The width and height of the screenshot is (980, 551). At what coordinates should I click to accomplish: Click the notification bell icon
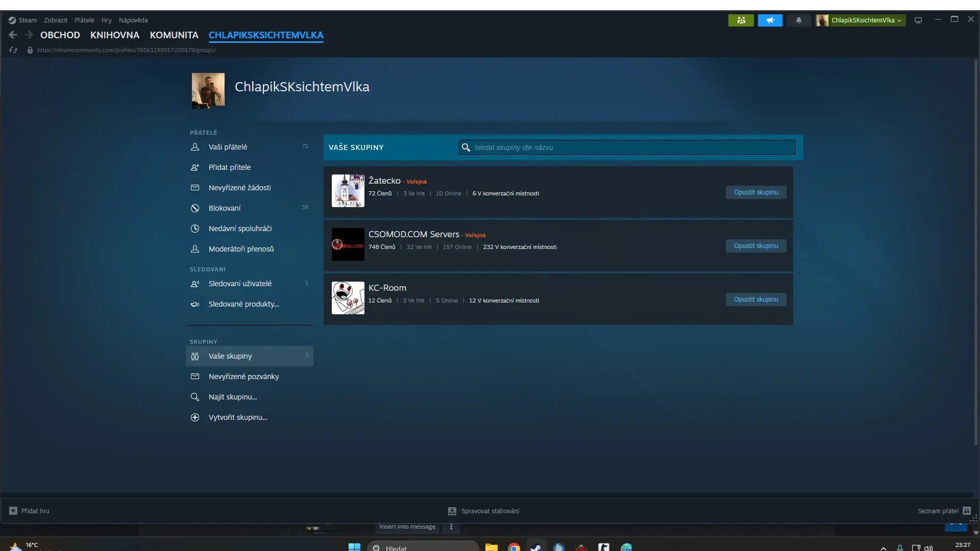point(798,20)
